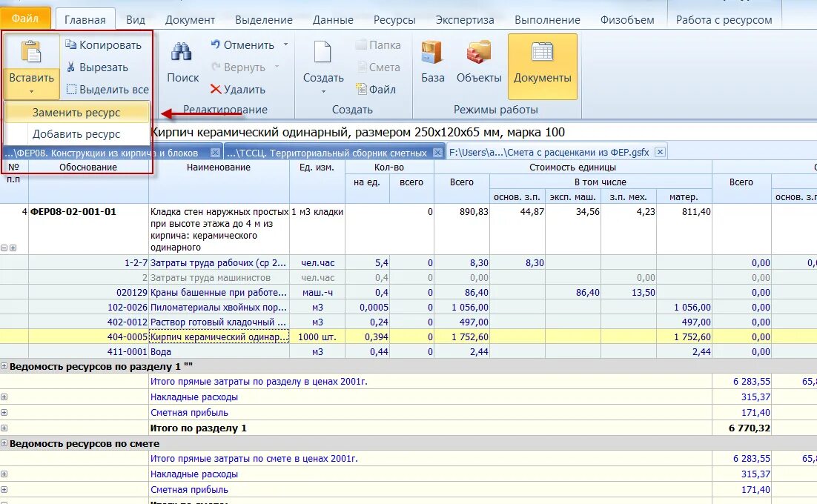Image resolution: width=817 pixels, height=504 pixels.
Task: Click the Вставить paste clipboard icon
Action: click(31, 52)
